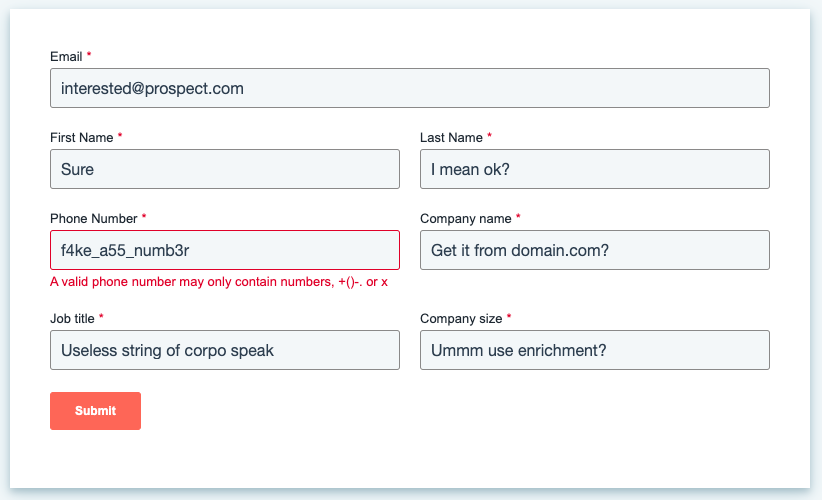Click the red asterisk beside Job title
This screenshot has height=500, width=822.
click(x=102, y=318)
